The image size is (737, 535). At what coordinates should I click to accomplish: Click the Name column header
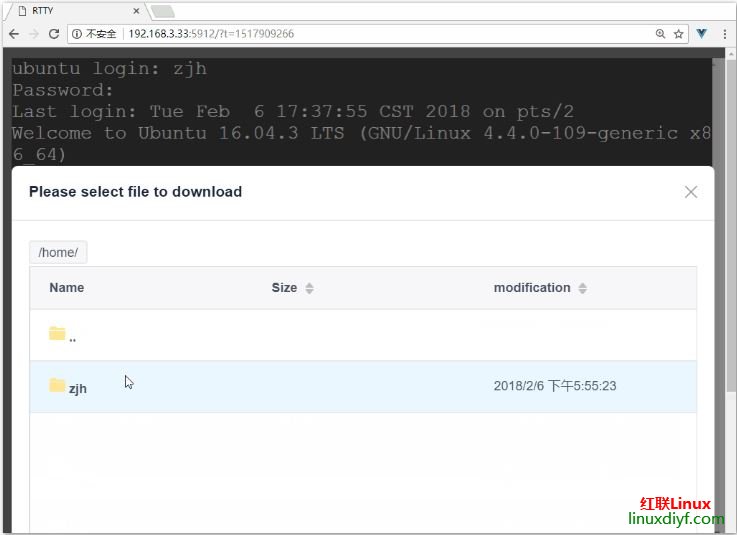click(x=66, y=288)
